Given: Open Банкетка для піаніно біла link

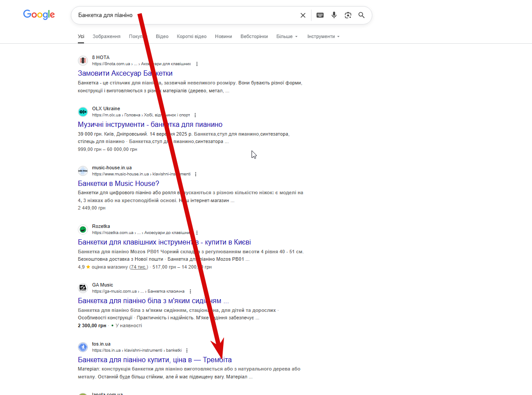Looking at the screenshot, I should click(153, 301).
